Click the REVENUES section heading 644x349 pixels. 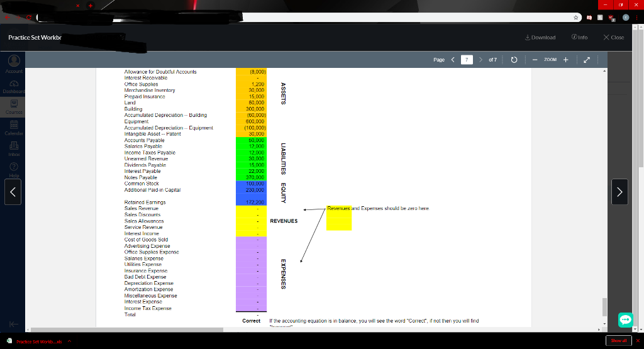click(x=284, y=221)
